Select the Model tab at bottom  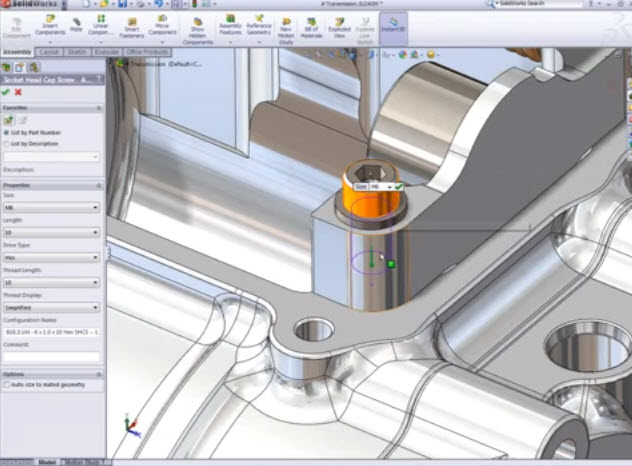pos(47,462)
